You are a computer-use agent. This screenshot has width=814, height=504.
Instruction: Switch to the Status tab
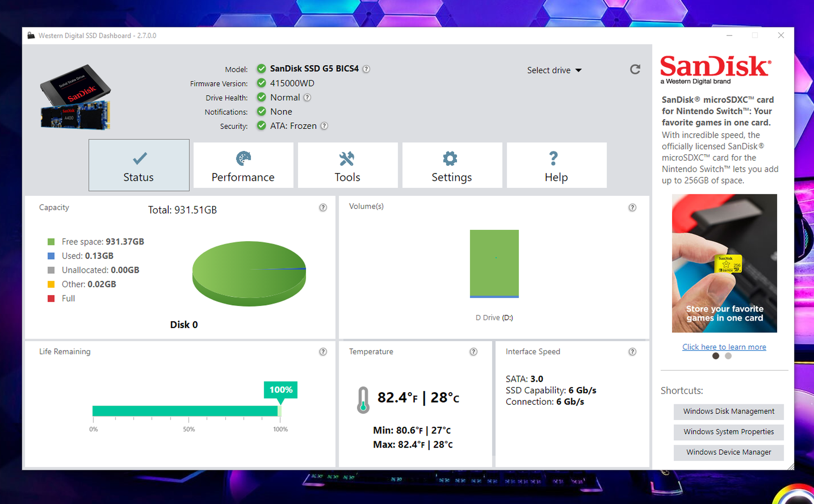(x=139, y=165)
